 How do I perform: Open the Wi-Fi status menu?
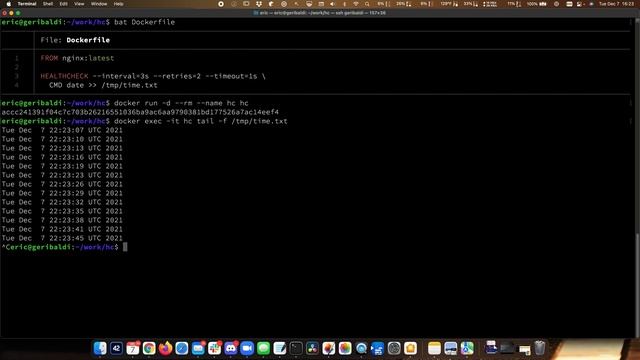(356, 4)
